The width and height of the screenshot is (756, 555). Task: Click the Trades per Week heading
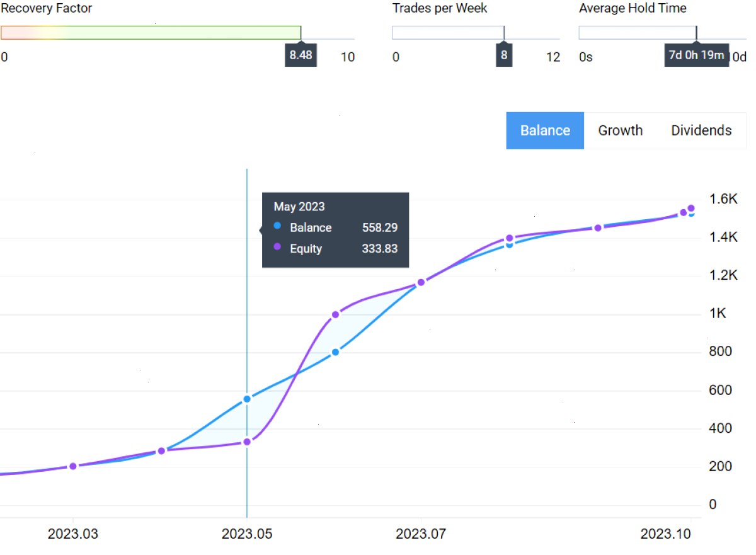(440, 8)
